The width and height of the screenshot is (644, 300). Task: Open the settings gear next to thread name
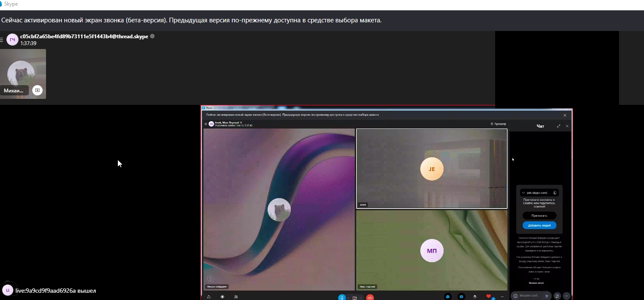pos(152,37)
